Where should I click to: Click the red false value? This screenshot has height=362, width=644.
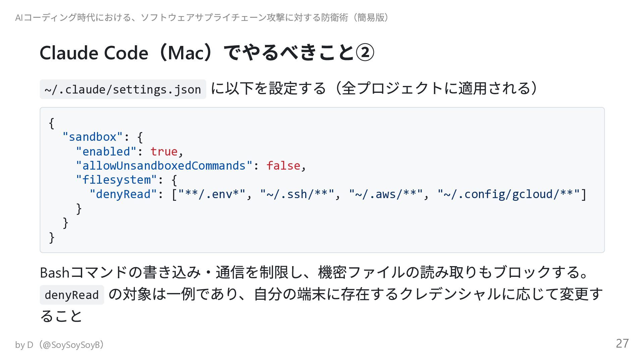pos(283,166)
